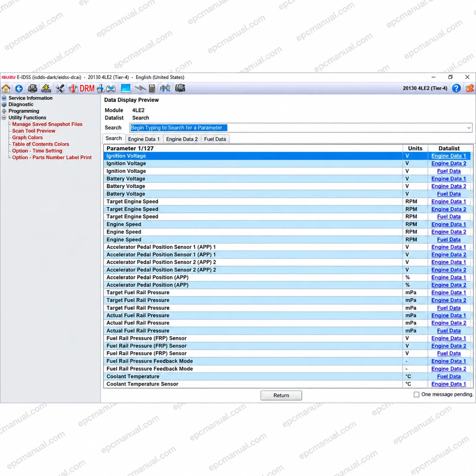Open Fuel Data link for Engine Speed
476x476 pixels.
449,239
